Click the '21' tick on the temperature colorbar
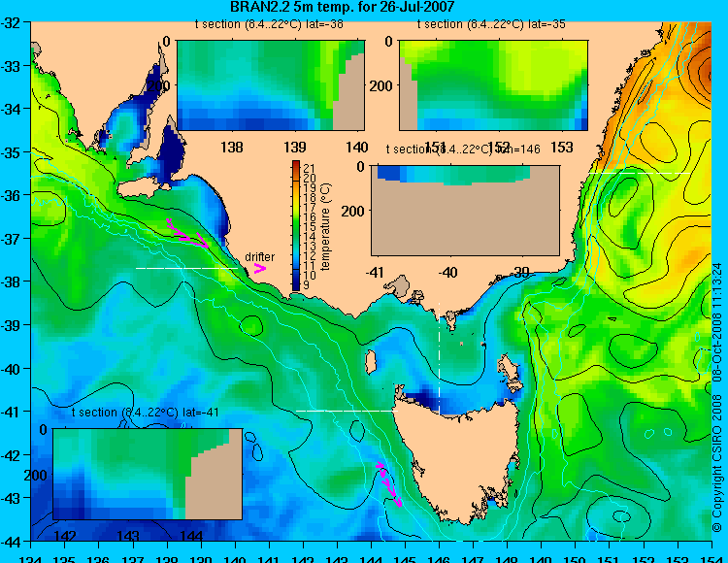This screenshot has height=563, width=728. (x=310, y=169)
